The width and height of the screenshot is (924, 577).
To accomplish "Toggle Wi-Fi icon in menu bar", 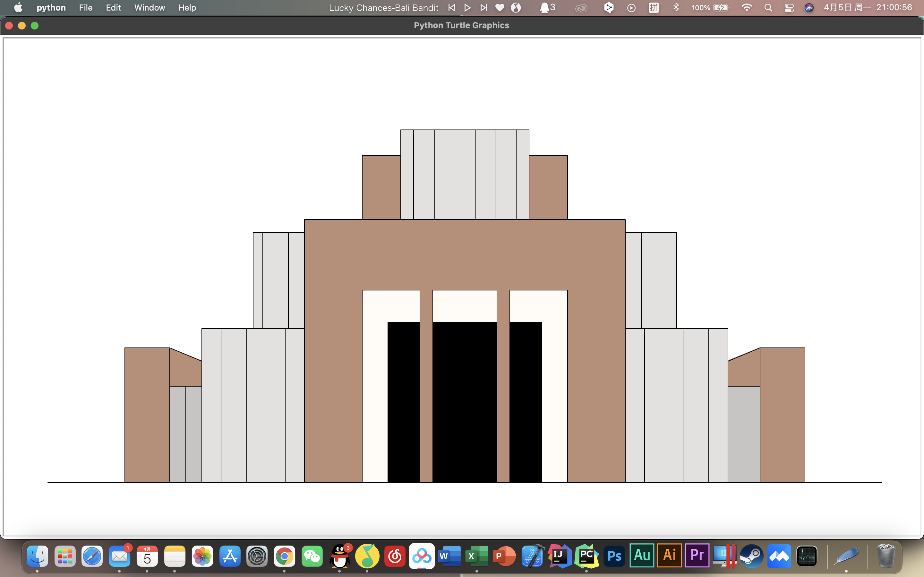I will pos(746,7).
